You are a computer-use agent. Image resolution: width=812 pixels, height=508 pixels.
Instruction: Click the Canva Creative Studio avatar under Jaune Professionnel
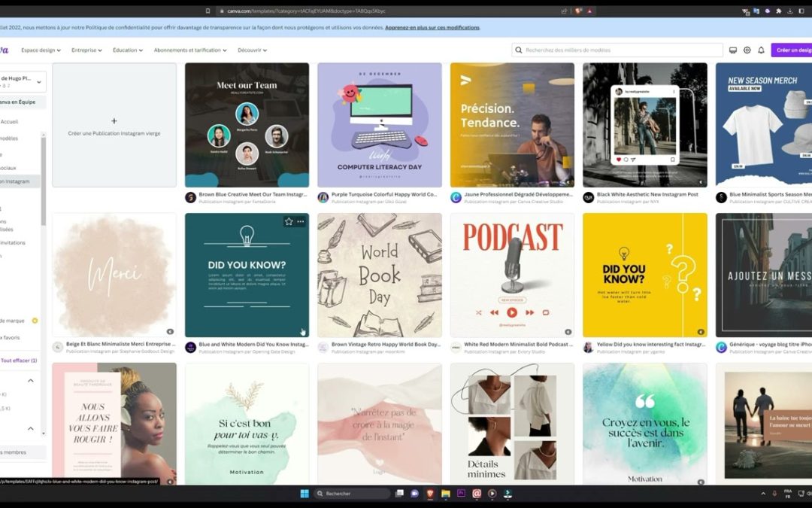click(456, 197)
